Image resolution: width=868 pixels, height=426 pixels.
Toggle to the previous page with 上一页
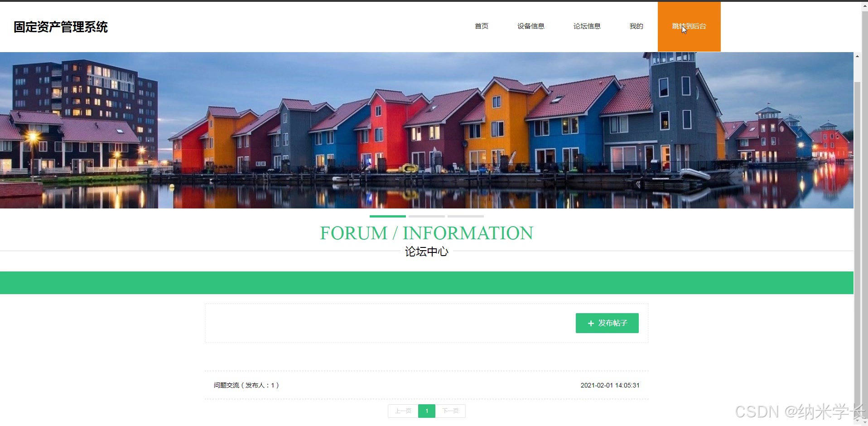pyautogui.click(x=402, y=411)
